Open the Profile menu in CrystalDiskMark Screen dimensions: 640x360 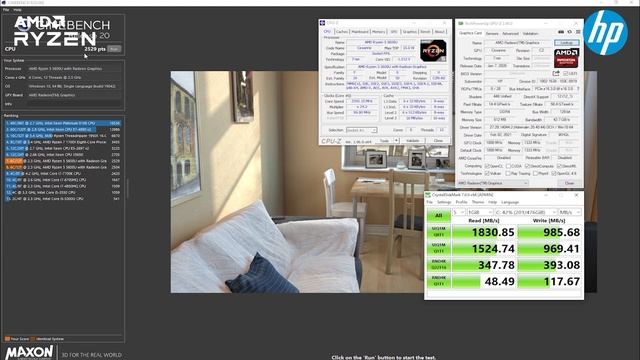coord(461,202)
